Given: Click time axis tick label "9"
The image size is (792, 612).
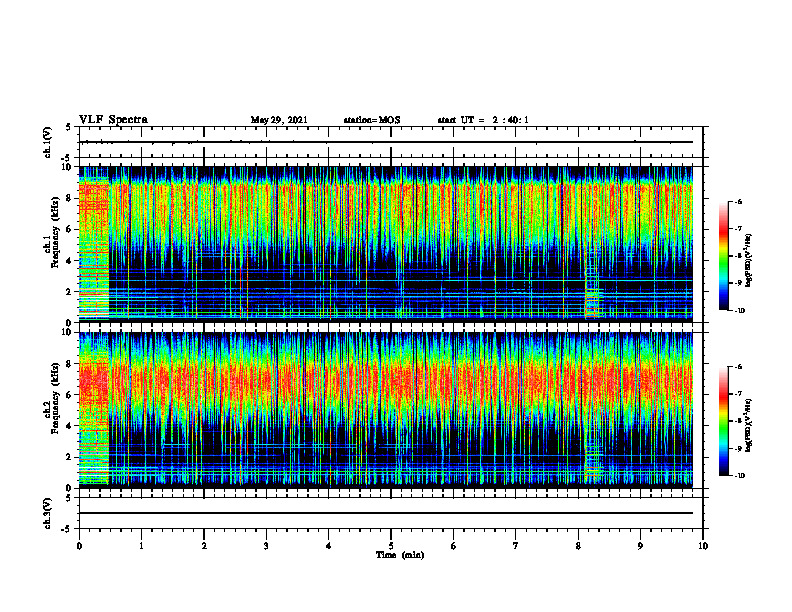Looking at the screenshot, I should coord(640,545).
